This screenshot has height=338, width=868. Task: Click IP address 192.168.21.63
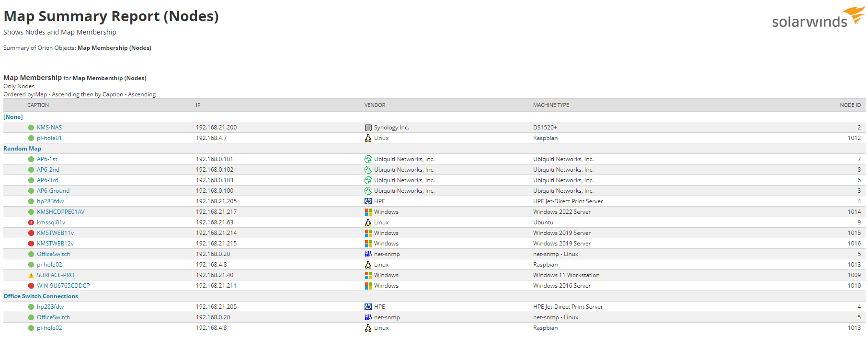(x=215, y=222)
